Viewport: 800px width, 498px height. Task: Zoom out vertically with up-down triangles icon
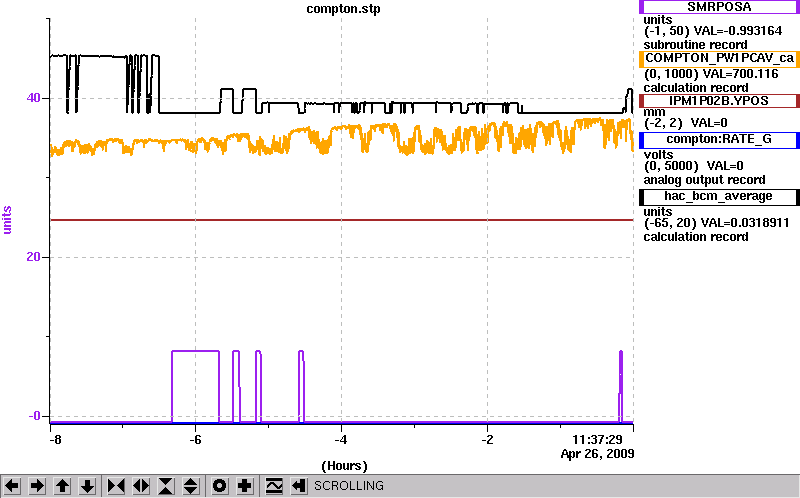point(190,486)
